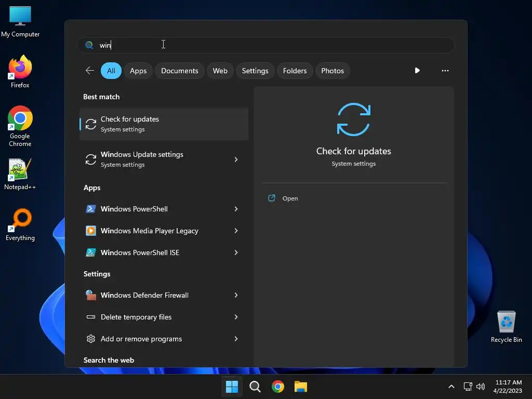Click search box containing 'win'
The width and height of the screenshot is (532, 399).
tap(265, 45)
